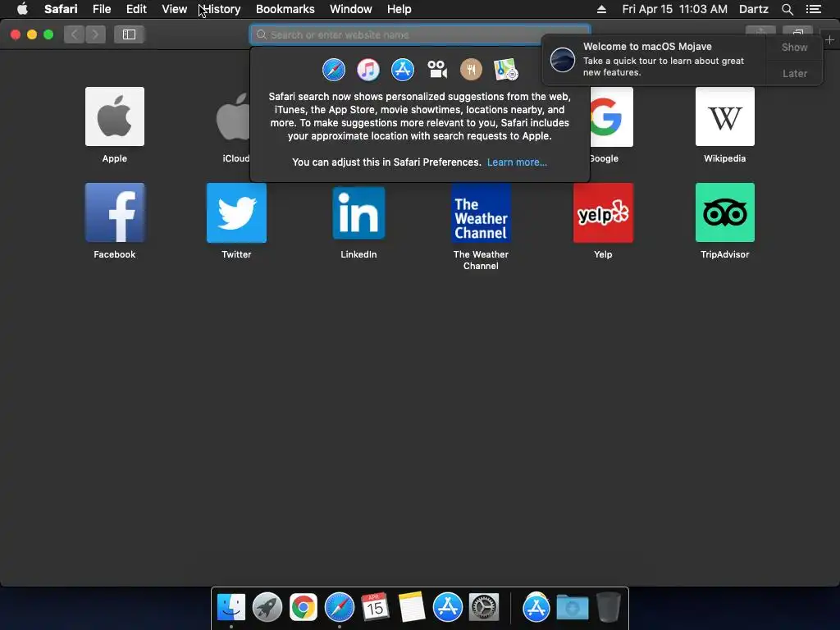The height and width of the screenshot is (630, 840).
Task: Click Later on Mojave welcome notification
Action: pos(794,73)
